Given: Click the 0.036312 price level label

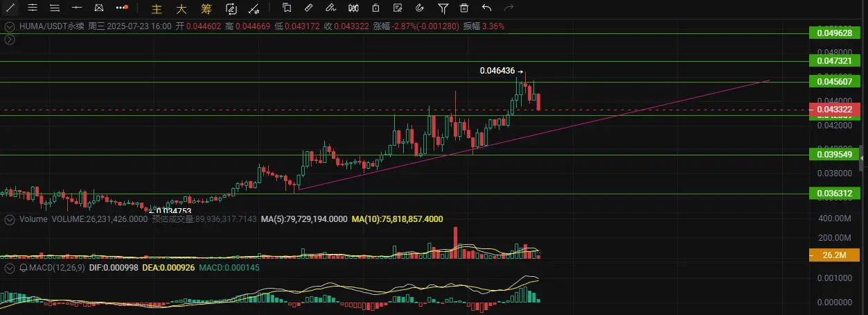Looking at the screenshot, I should (834, 194).
